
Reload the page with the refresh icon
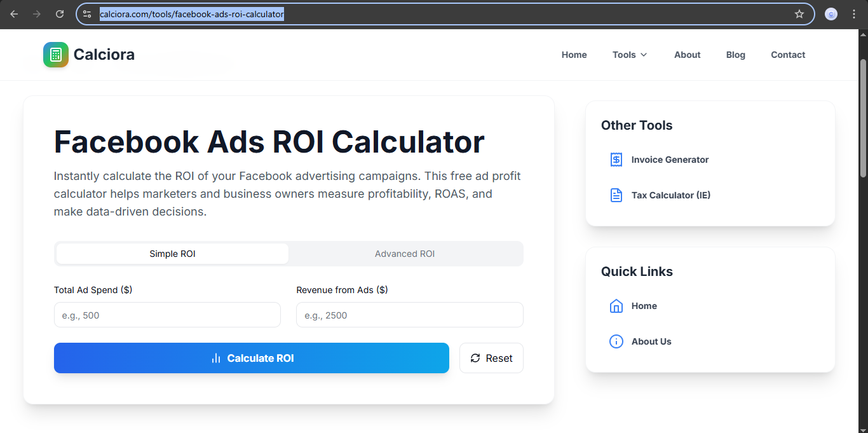coord(60,13)
